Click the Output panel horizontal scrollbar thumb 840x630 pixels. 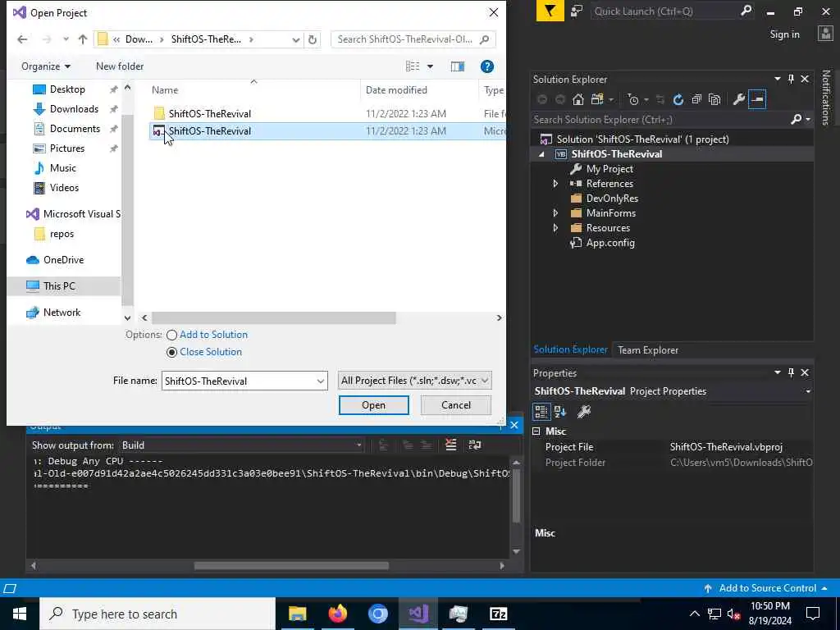[x=291, y=566]
